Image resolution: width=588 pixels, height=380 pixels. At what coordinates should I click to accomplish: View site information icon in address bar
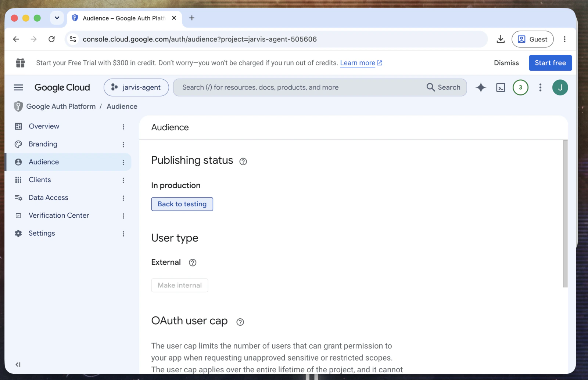tap(73, 39)
